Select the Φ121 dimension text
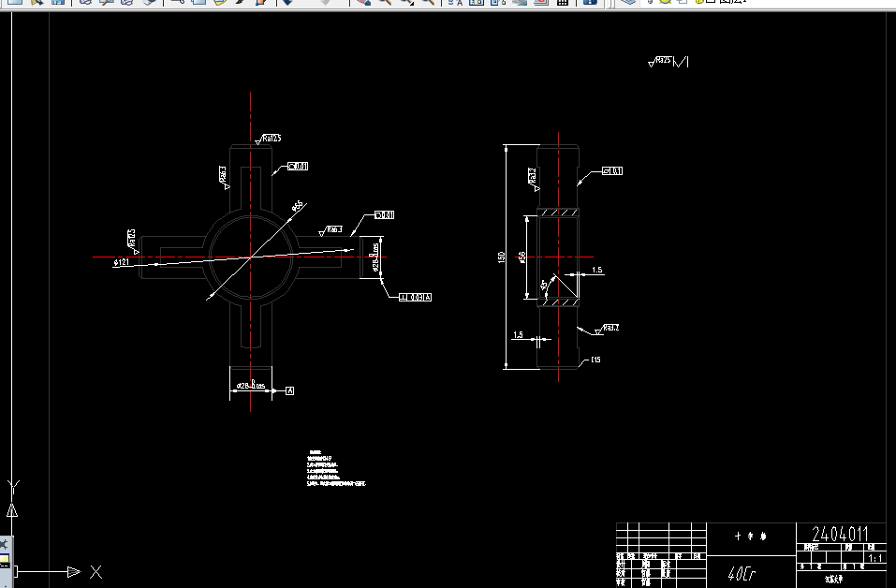 (121, 262)
